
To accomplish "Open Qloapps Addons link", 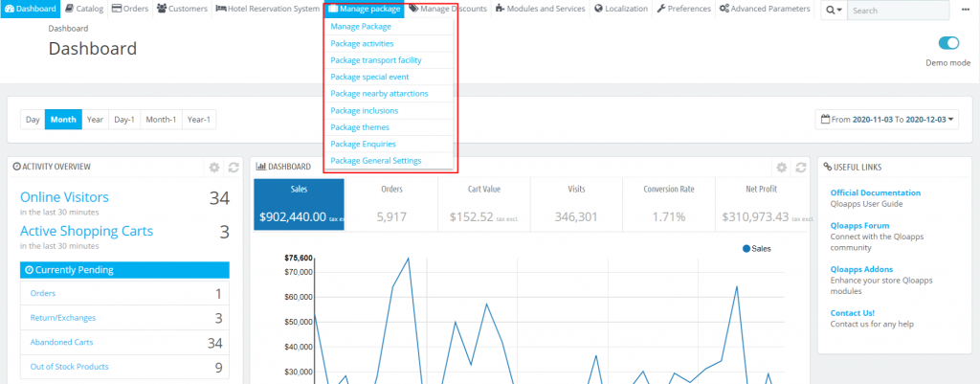I will [x=861, y=269].
